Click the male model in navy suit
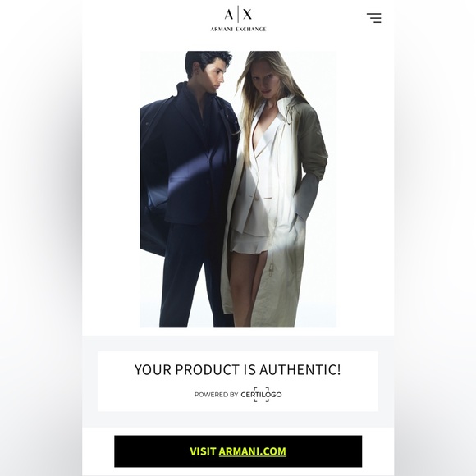The height and width of the screenshot is (476, 476). coord(186,188)
